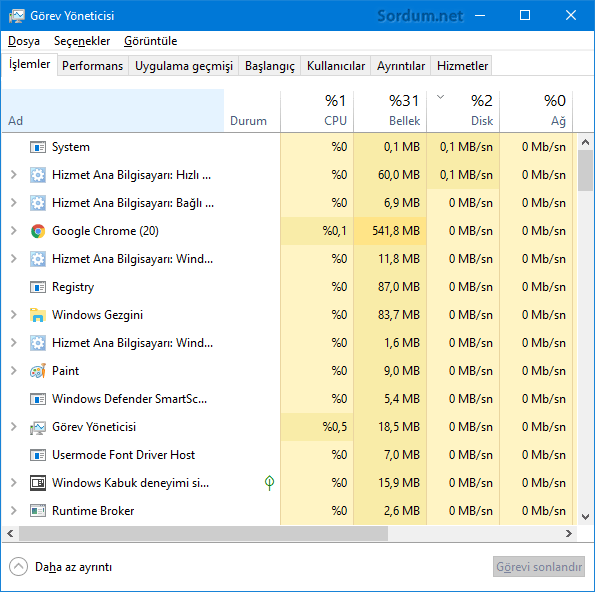This screenshot has height=592, width=595.
Task: Expand Hizmet Ana Bilgisayarı: Hızlı row
Action: point(14,175)
